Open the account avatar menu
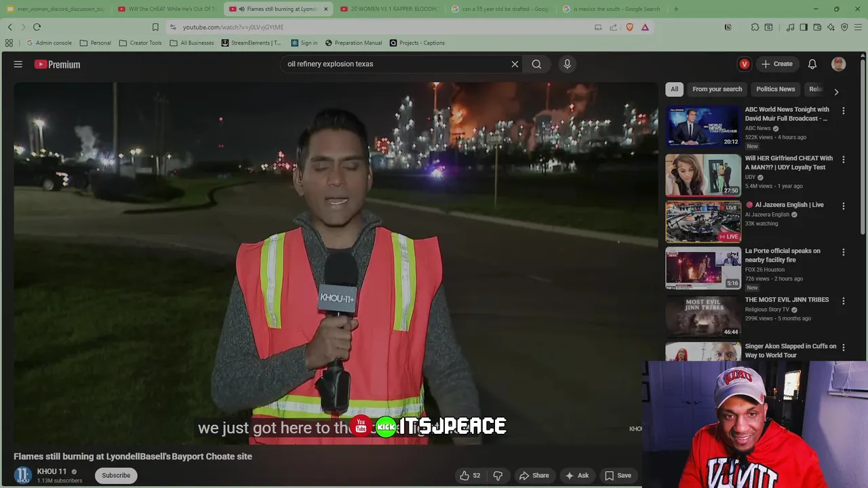Image resolution: width=868 pixels, height=488 pixels. pos(839,64)
